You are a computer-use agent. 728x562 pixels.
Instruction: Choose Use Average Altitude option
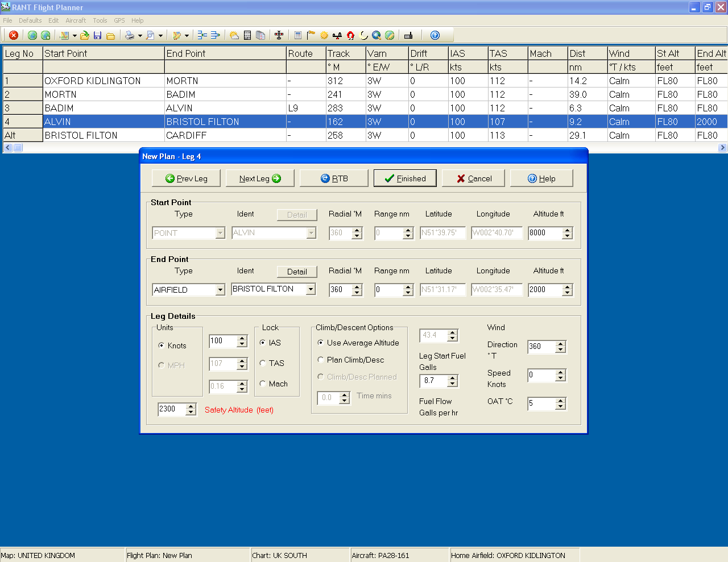click(x=321, y=343)
